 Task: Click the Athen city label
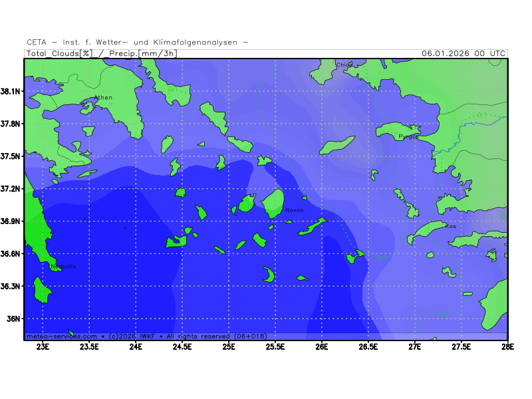tap(103, 98)
